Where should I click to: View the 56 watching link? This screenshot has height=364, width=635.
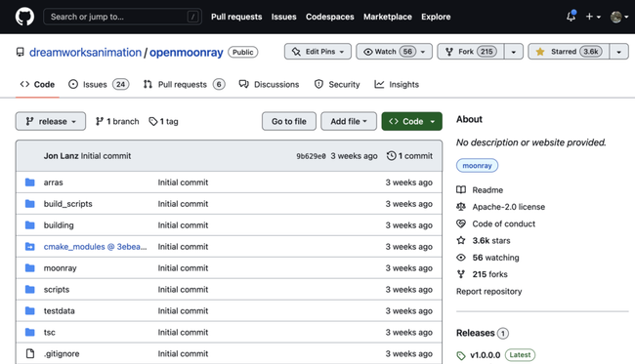tap(488, 258)
